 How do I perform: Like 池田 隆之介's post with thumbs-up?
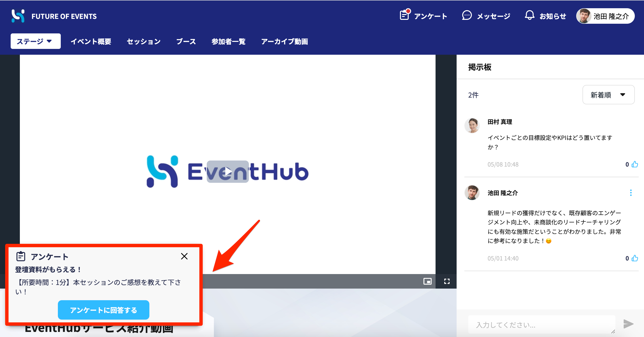coord(635,258)
